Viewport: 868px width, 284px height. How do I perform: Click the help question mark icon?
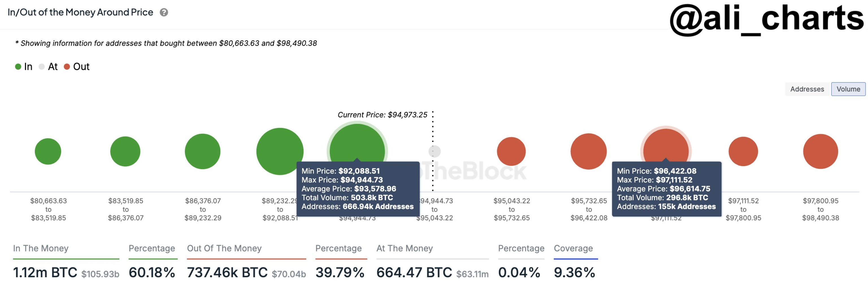(164, 12)
